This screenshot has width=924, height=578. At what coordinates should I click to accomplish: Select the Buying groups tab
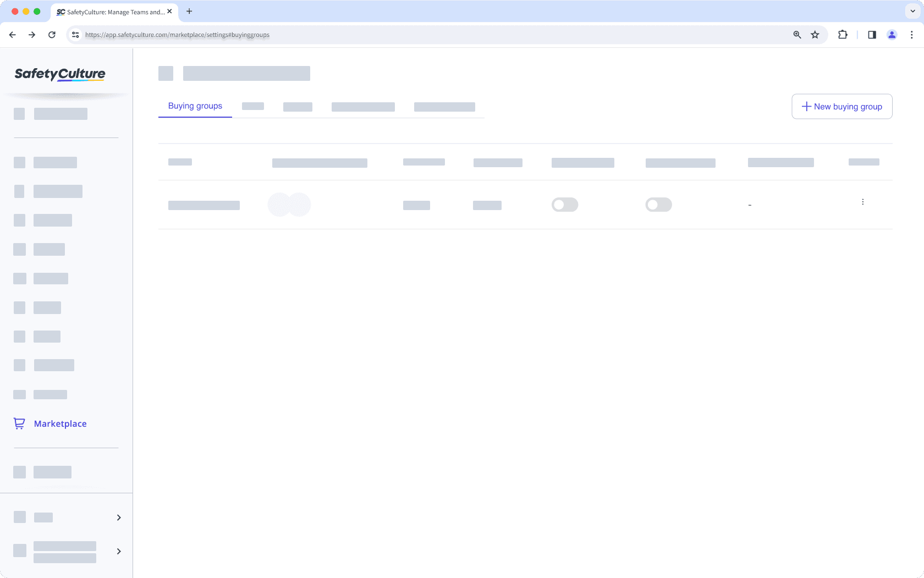click(195, 106)
